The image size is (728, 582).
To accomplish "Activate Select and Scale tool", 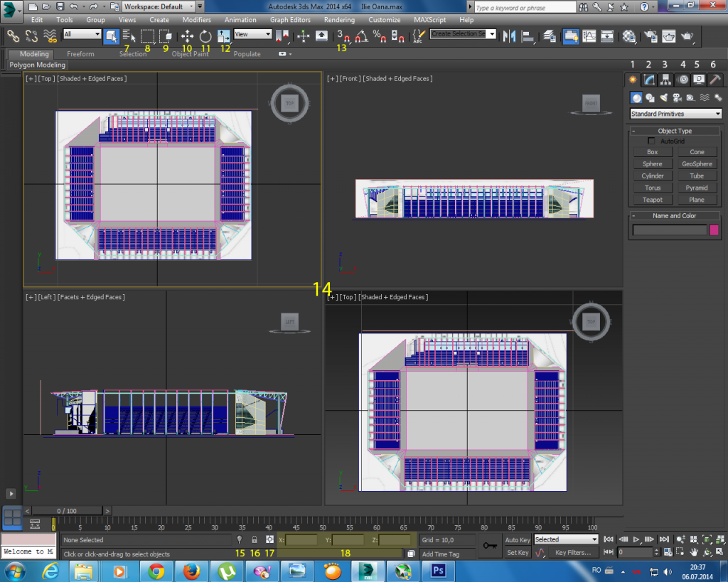I will click(x=224, y=36).
